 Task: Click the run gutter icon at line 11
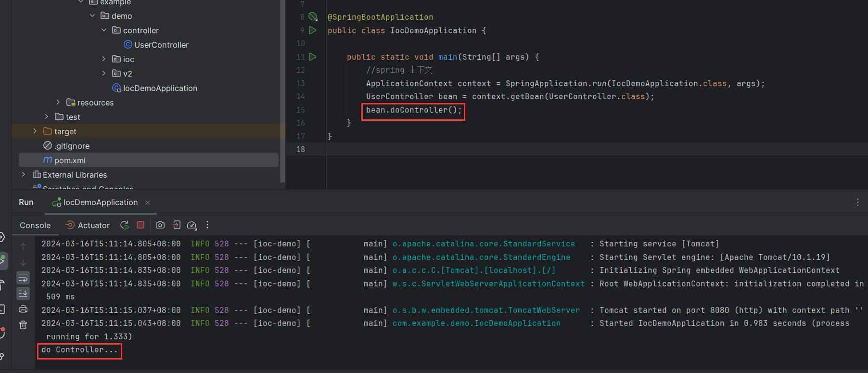tap(313, 57)
